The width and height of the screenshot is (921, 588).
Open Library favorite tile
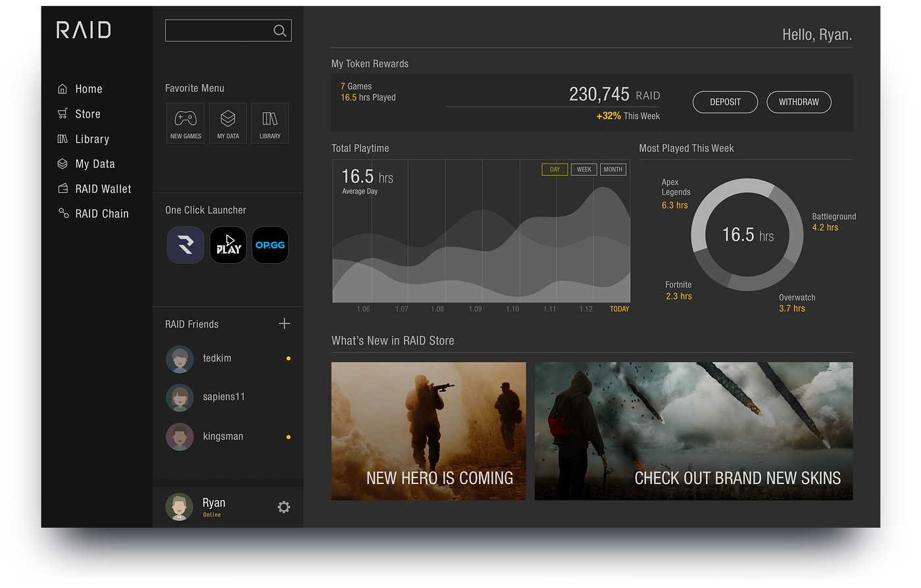tap(270, 123)
